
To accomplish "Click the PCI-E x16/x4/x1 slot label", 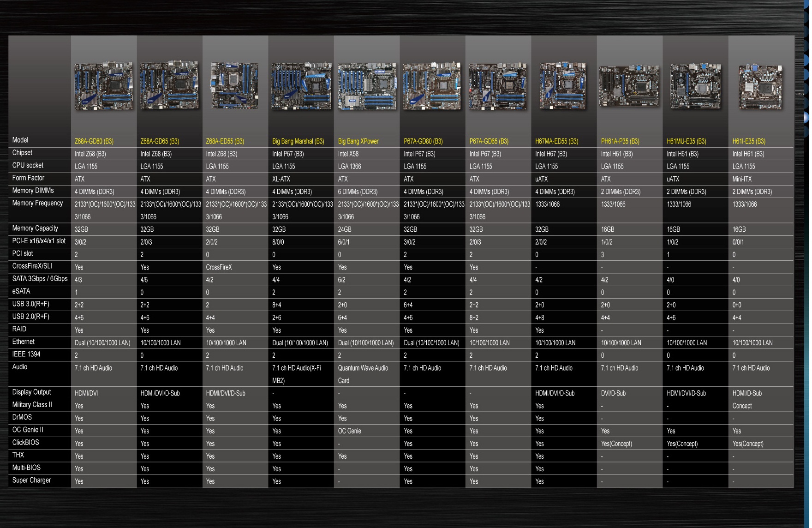I will [x=39, y=241].
